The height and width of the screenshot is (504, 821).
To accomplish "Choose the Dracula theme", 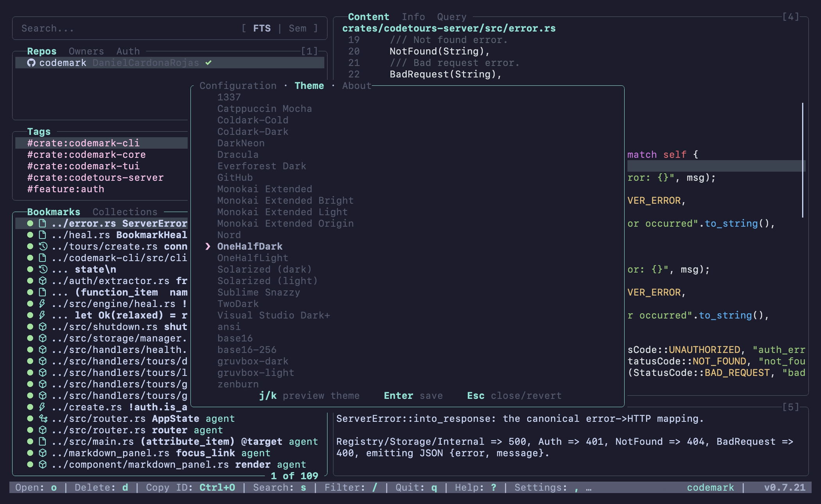I will pos(238,155).
